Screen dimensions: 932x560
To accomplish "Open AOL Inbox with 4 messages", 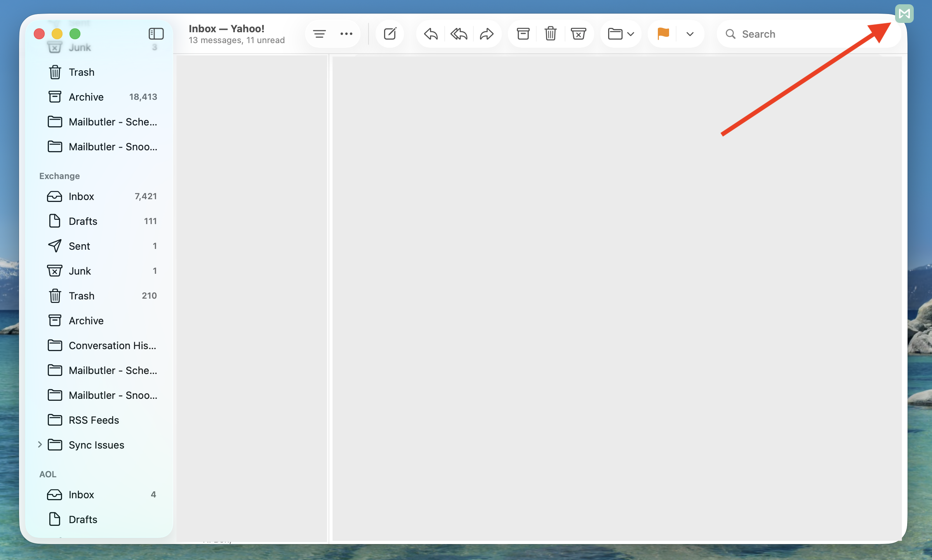I will 99,495.
